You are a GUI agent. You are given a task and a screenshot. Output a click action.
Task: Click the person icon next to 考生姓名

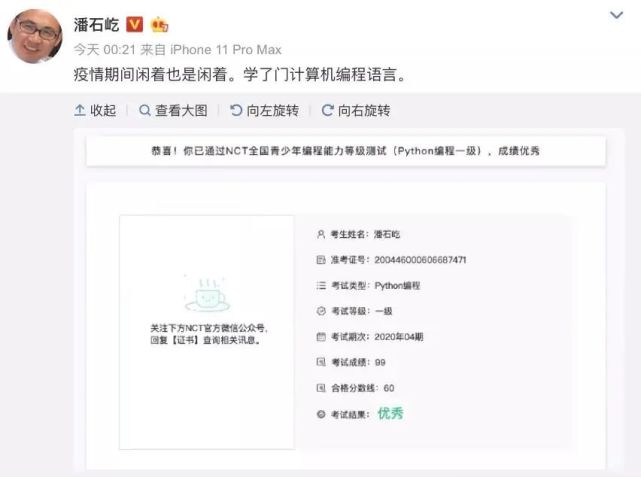321,234
